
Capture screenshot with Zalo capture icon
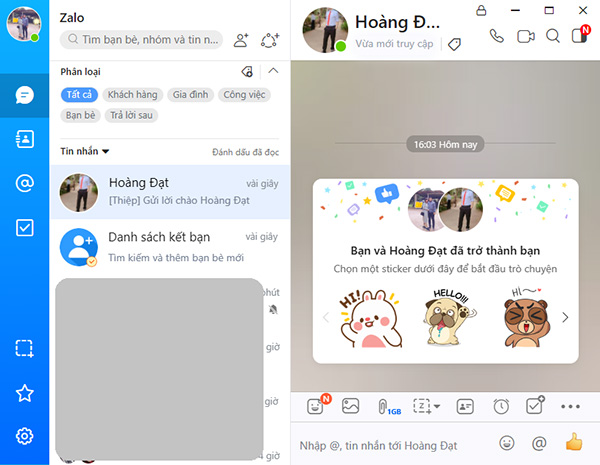pos(422,406)
